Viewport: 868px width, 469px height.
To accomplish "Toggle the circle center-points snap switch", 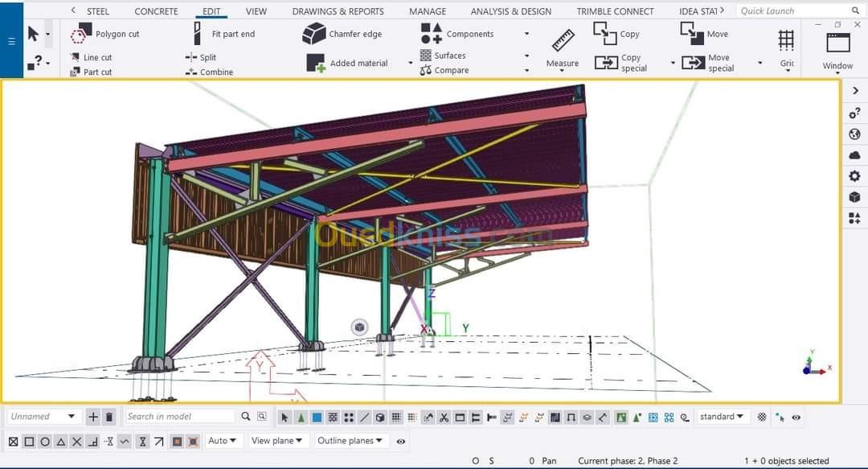I will coord(45,442).
